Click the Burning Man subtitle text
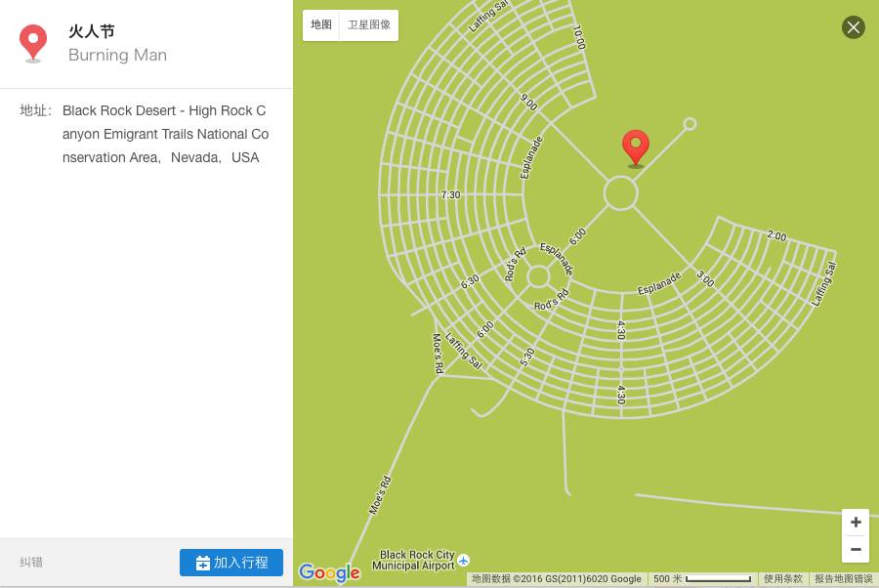 click(x=118, y=55)
